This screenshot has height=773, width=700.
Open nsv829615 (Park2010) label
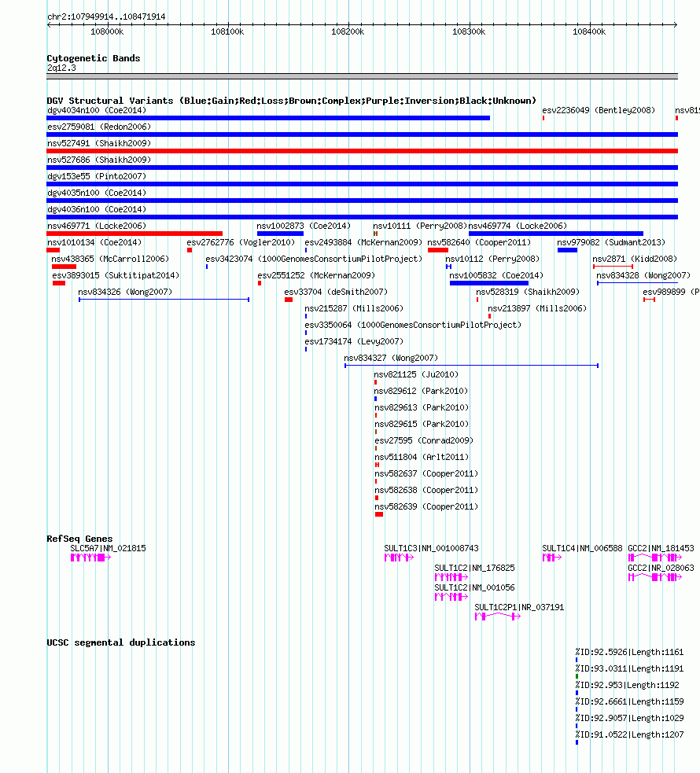(422, 424)
